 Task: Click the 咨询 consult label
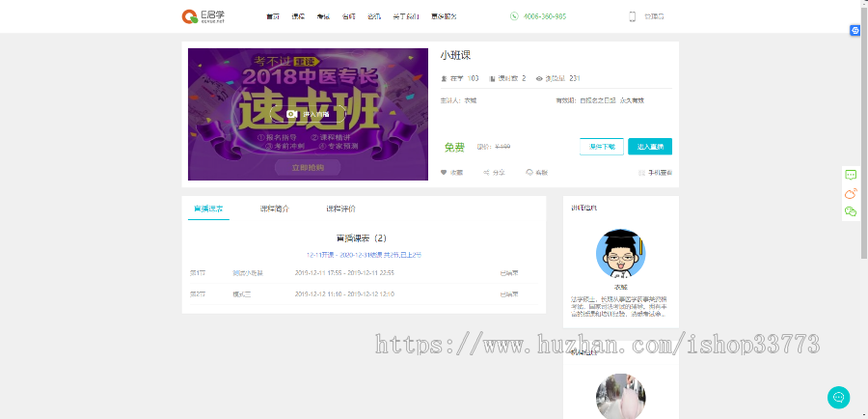[x=542, y=173]
